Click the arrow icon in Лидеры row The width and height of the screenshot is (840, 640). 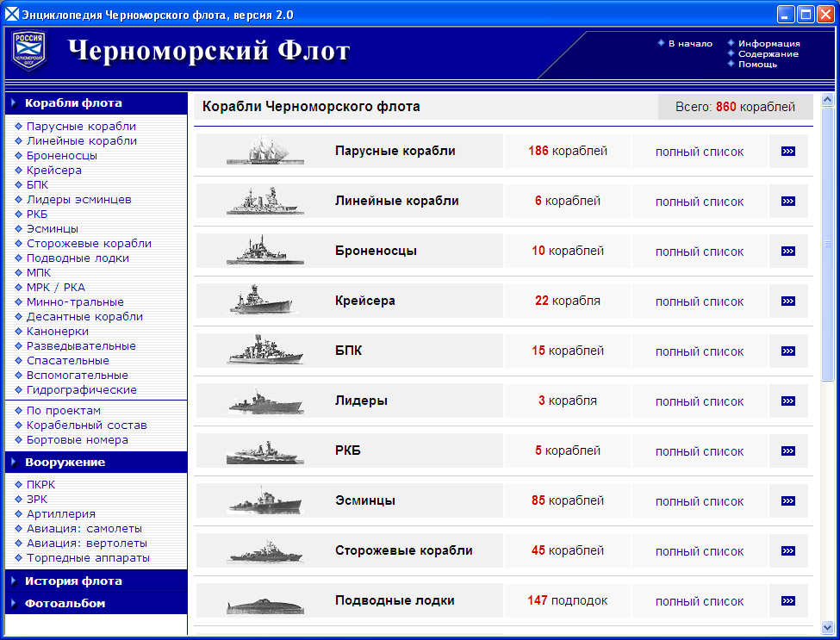pos(788,401)
